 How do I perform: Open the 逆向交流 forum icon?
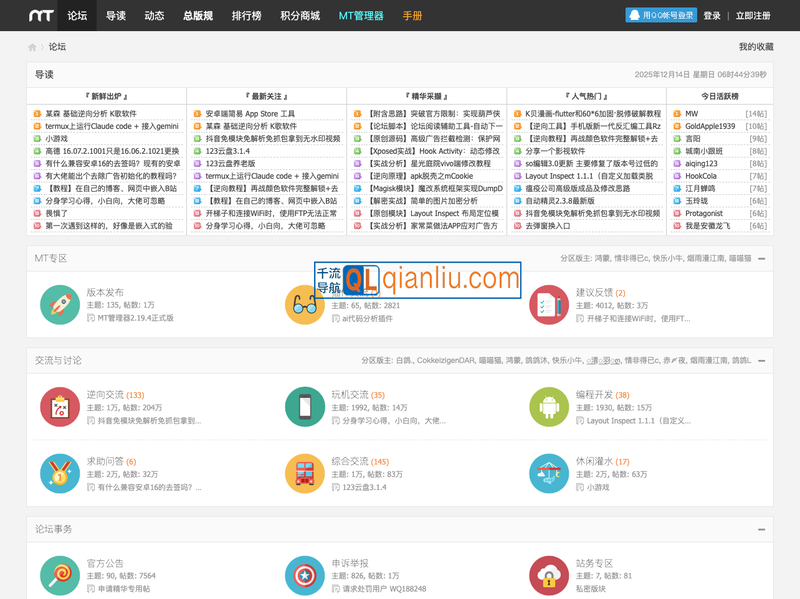pos(61,406)
